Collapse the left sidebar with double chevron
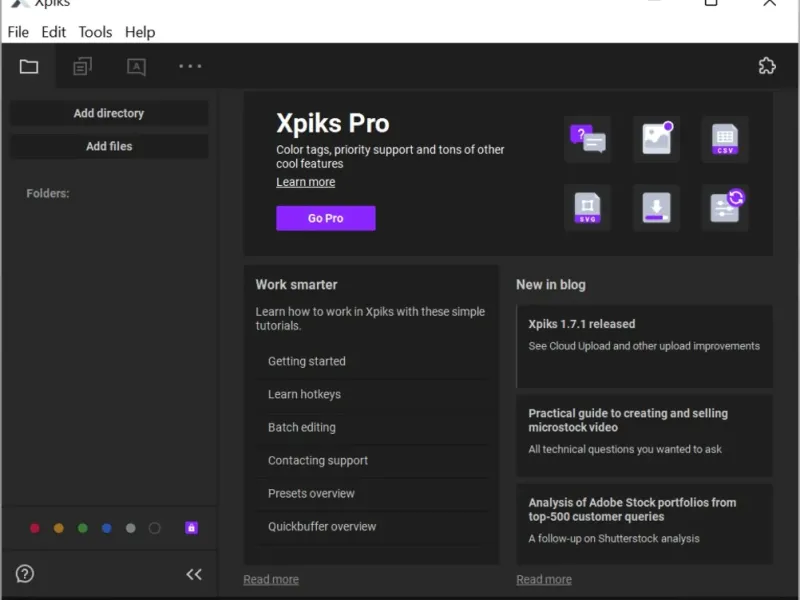This screenshot has height=600, width=800. point(194,574)
